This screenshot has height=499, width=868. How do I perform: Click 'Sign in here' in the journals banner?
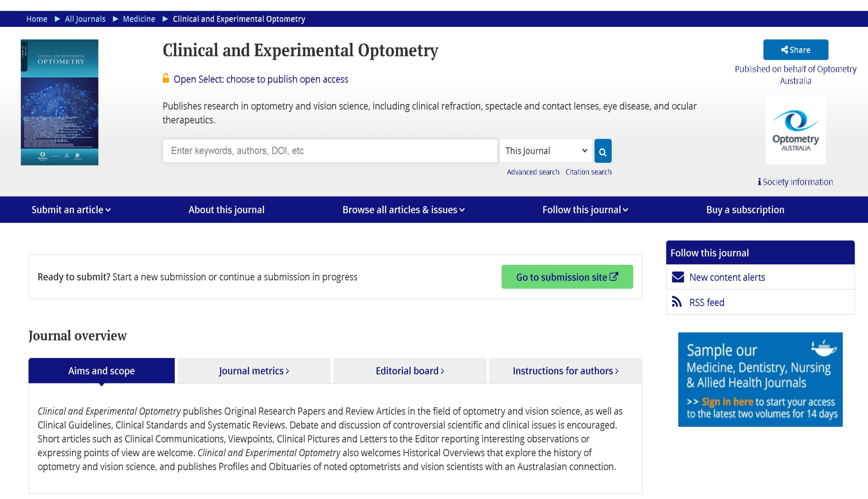pos(727,402)
